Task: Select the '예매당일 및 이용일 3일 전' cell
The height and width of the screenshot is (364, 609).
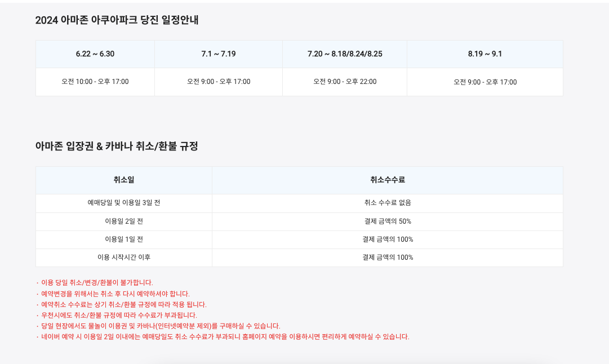Action: 124,203
